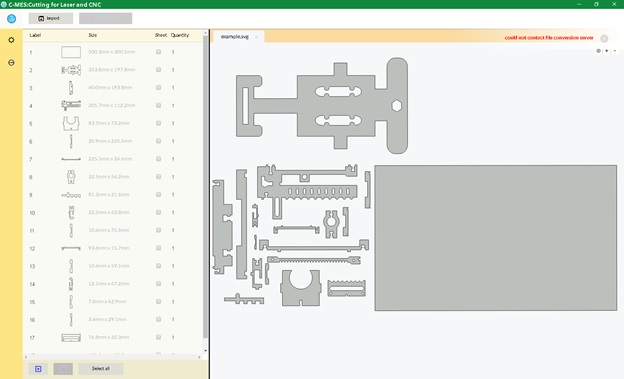This screenshot has width=624, height=379.
Task: Click the Import button
Action: click(51, 18)
